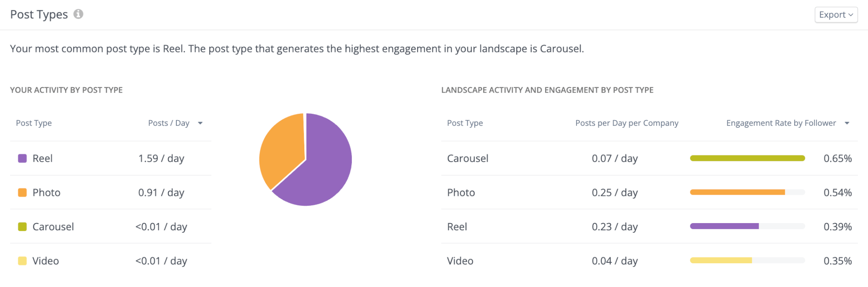868x287 pixels.
Task: Click the Carousel engagement rate bar
Action: 747,157
